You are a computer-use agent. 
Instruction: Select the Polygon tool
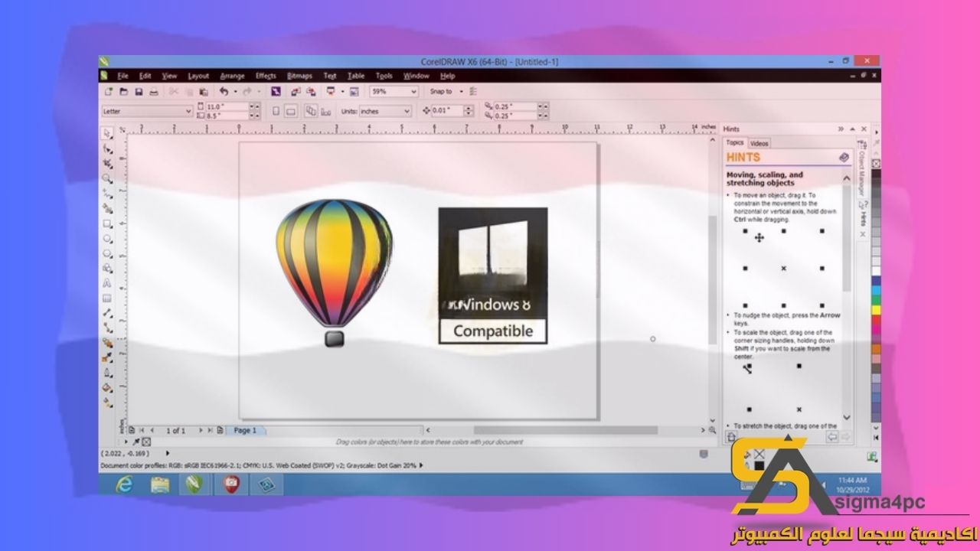click(107, 253)
